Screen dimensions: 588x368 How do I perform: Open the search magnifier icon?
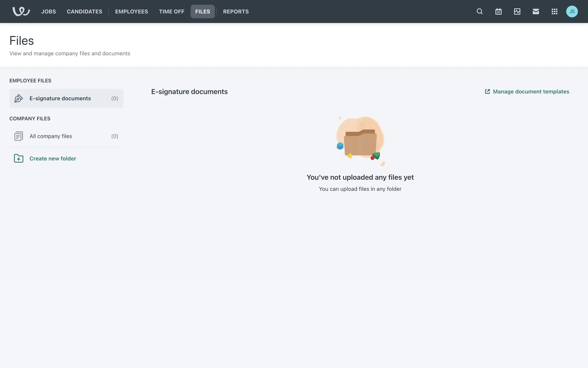(x=480, y=11)
